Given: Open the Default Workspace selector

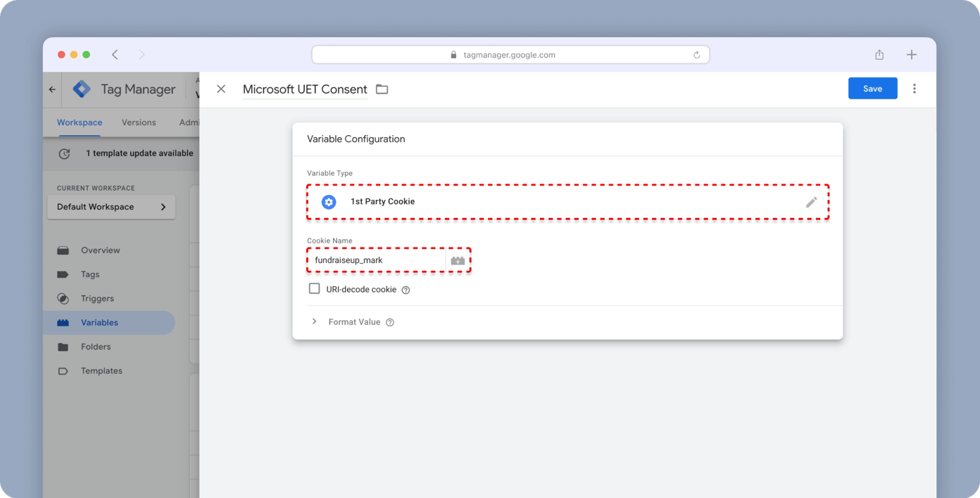Looking at the screenshot, I should coord(111,207).
